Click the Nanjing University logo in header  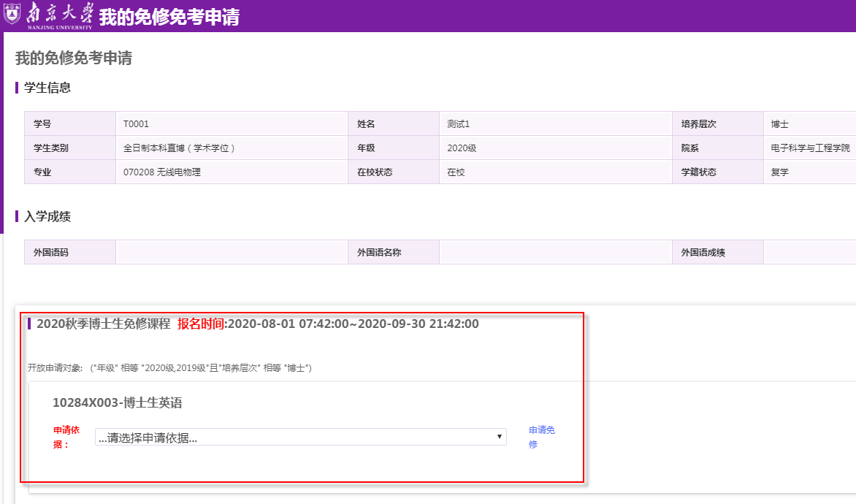click(x=48, y=15)
